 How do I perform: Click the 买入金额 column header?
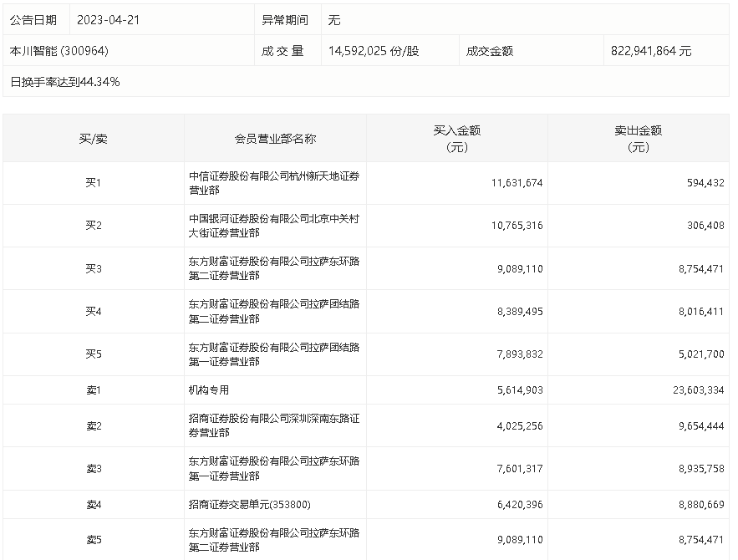point(457,139)
